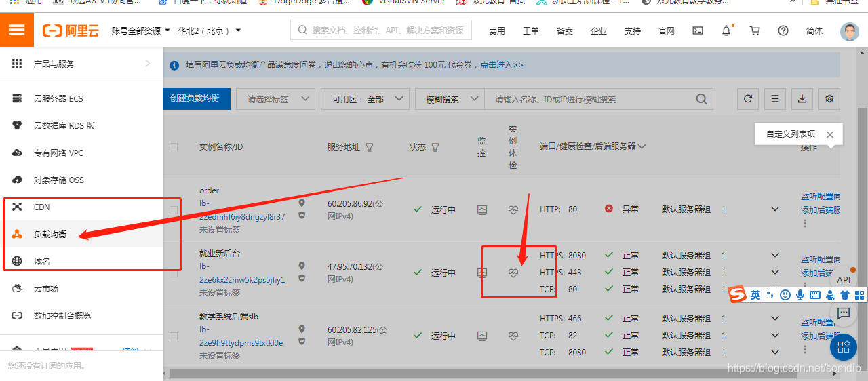Open the notification bell
This screenshot has width=868, height=381.
[726, 31]
